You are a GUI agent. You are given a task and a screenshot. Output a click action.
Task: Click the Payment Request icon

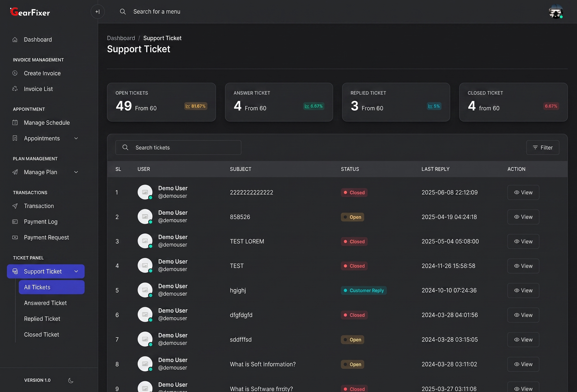[15, 237]
